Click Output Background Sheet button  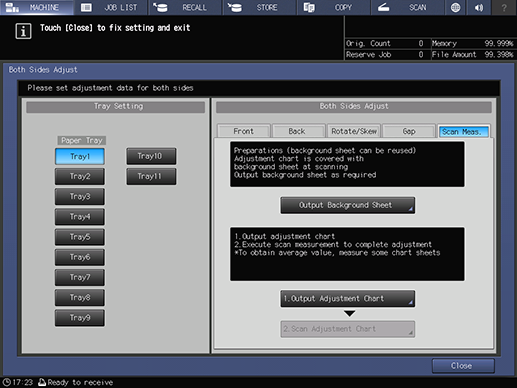coord(348,205)
